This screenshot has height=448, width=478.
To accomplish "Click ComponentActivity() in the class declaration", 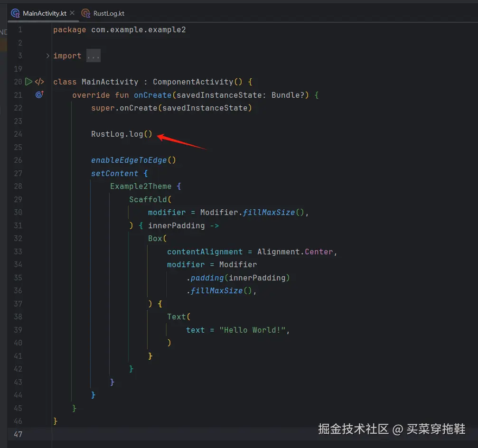I will 197,82.
